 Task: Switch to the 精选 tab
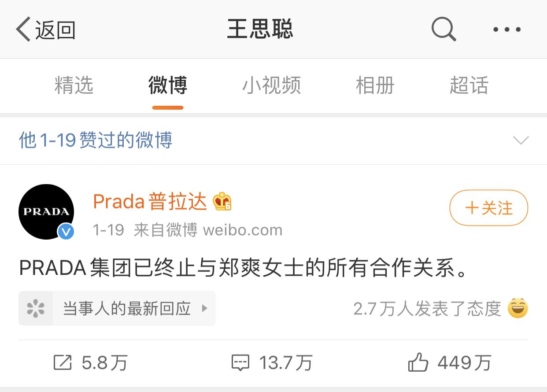tap(74, 85)
